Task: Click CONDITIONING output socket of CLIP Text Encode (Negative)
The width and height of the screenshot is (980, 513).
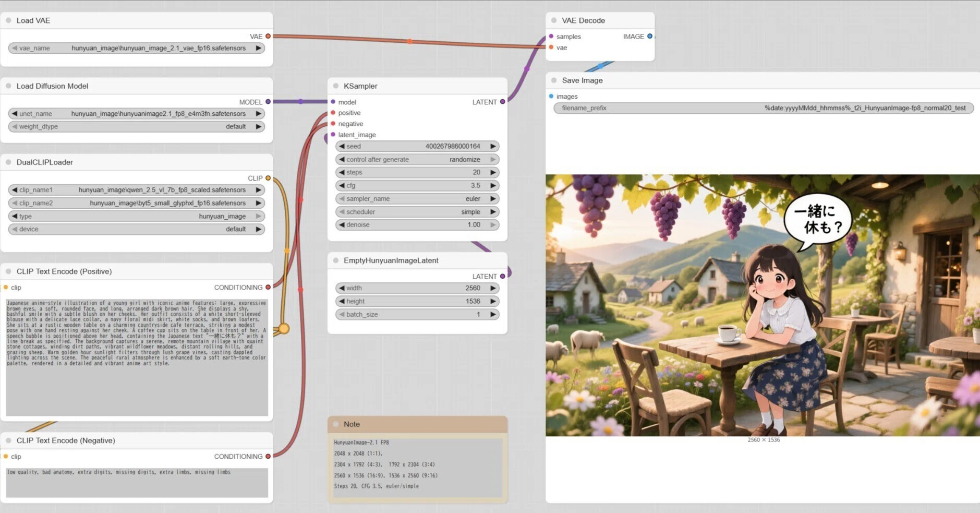Action: 268,456
